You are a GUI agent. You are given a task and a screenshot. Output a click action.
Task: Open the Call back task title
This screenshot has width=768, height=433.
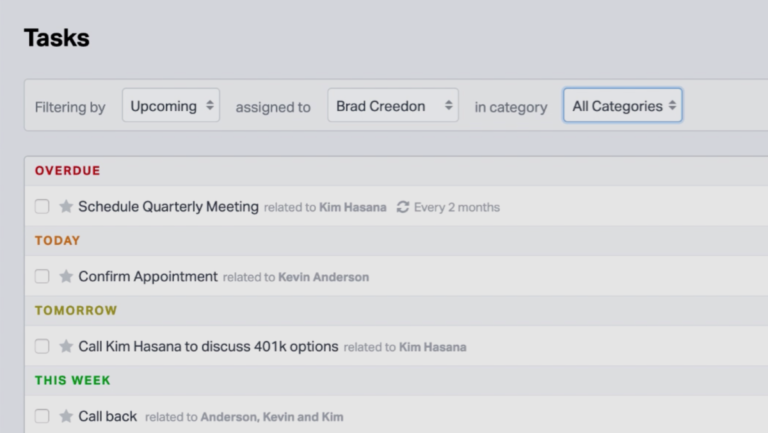(107, 416)
